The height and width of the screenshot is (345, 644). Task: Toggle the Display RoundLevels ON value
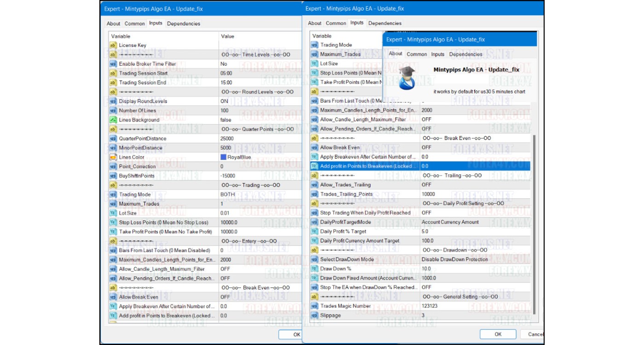pyautogui.click(x=224, y=101)
